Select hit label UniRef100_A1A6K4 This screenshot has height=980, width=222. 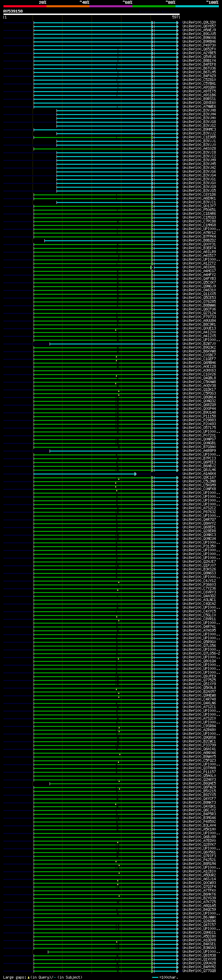(x=199, y=473)
